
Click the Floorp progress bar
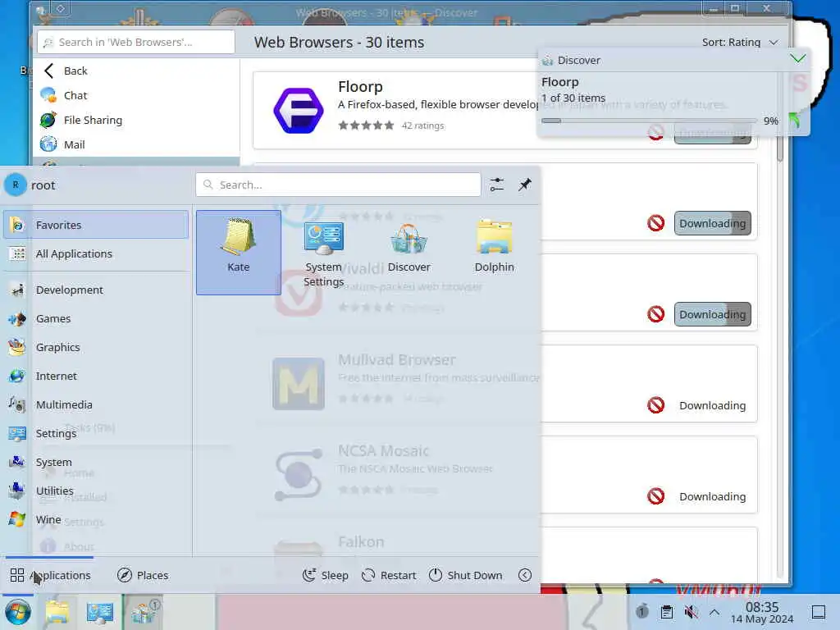(x=649, y=121)
